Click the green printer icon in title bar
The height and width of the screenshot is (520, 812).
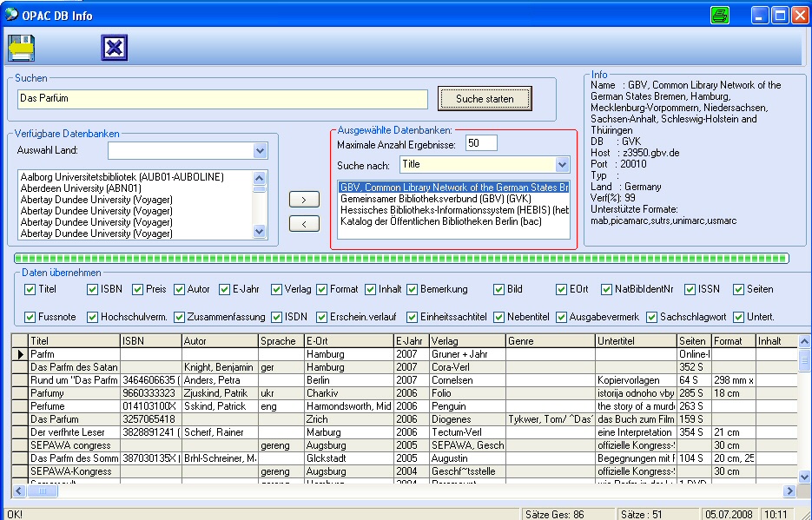(x=721, y=15)
